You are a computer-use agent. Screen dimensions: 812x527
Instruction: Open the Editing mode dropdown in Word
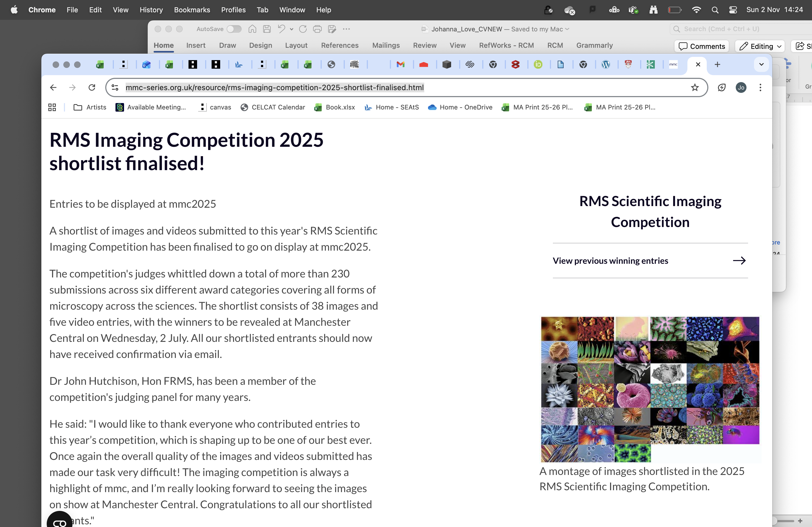click(760, 46)
